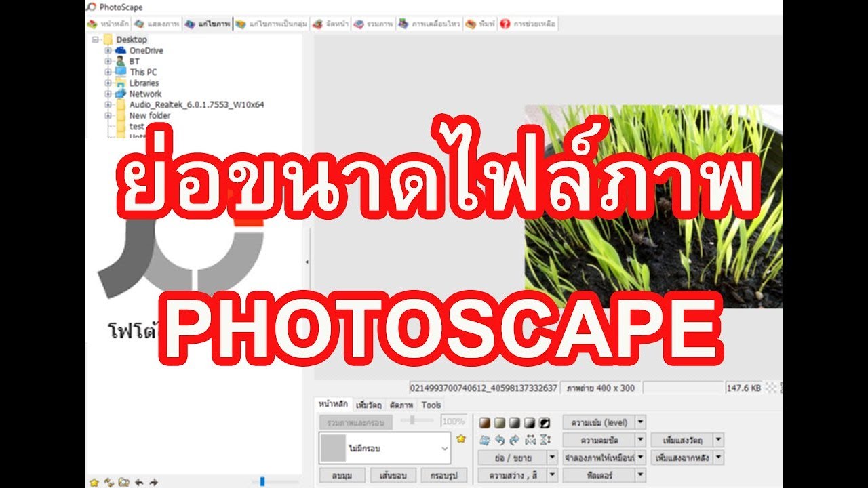
Task: Open the ไม่มีกรอบ frame dropdown
Action: 445,448
